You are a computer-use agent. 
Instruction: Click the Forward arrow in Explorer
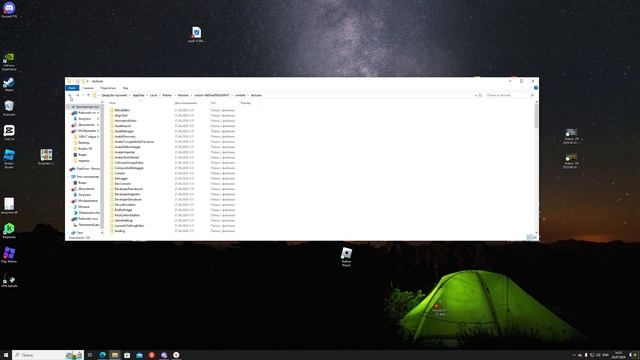tap(78, 95)
